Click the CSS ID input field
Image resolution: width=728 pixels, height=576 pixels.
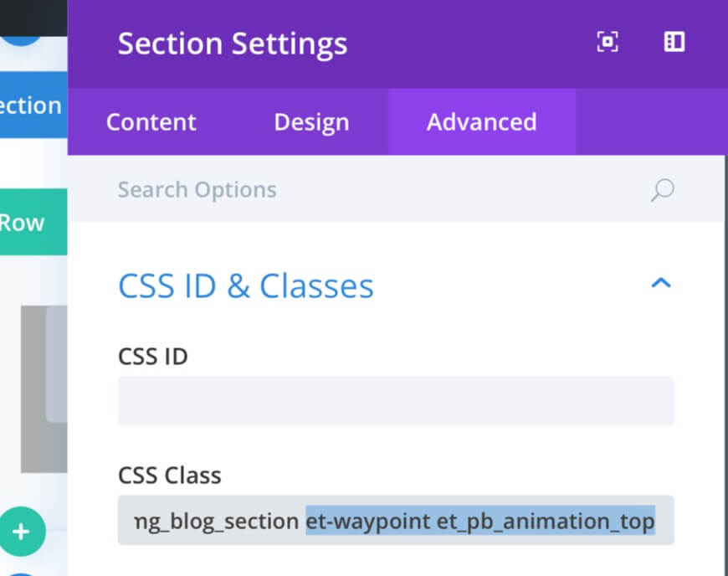point(396,401)
